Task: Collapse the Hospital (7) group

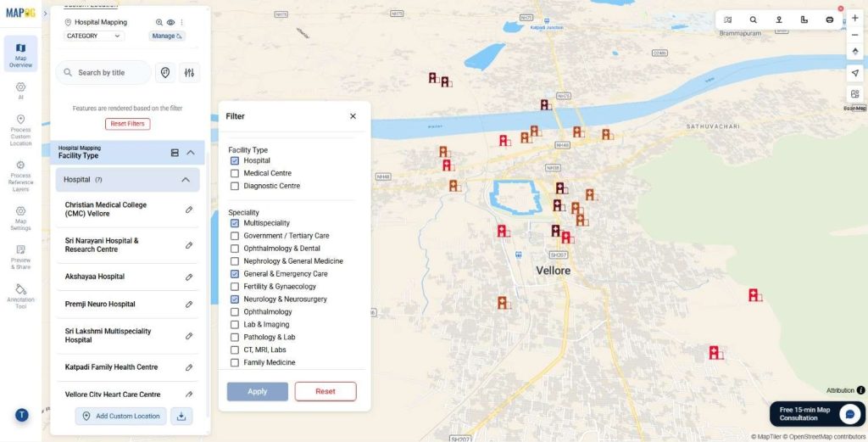Action: [x=186, y=180]
